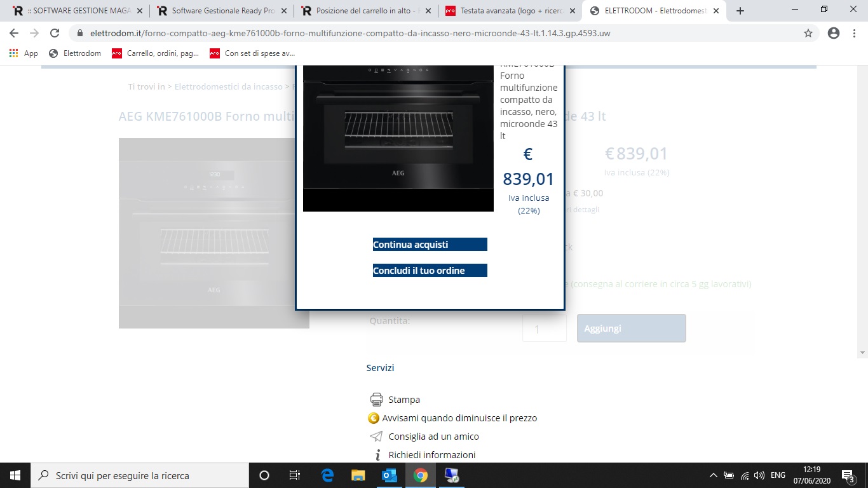Click the Continua acquisti button
This screenshot has height=488, width=868.
pyautogui.click(x=430, y=245)
